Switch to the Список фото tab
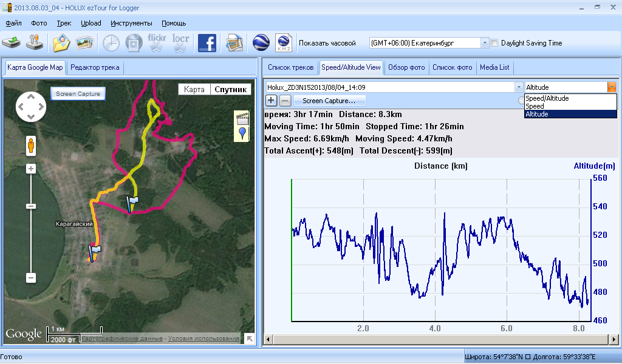The image size is (622, 364). point(452,67)
